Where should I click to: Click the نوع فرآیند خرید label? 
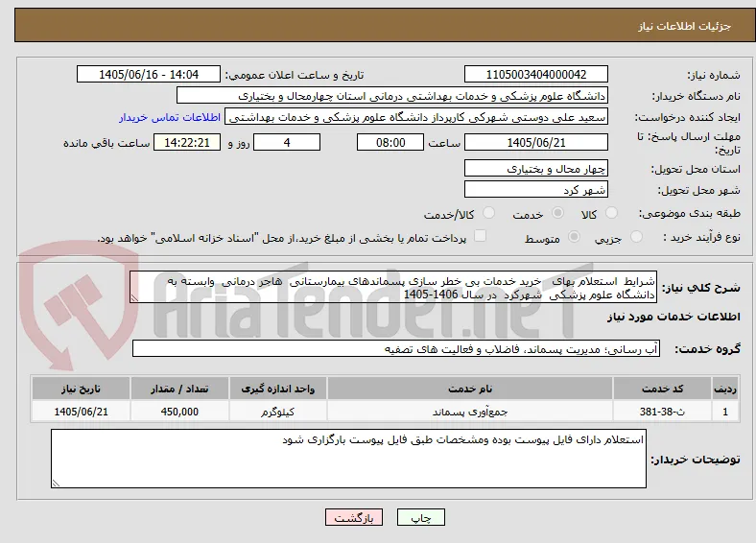[x=701, y=237]
